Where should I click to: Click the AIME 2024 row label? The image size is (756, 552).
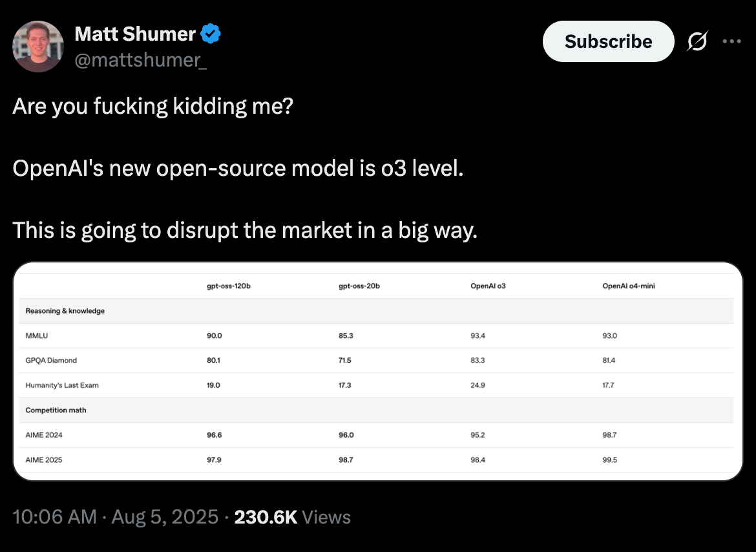(x=44, y=435)
